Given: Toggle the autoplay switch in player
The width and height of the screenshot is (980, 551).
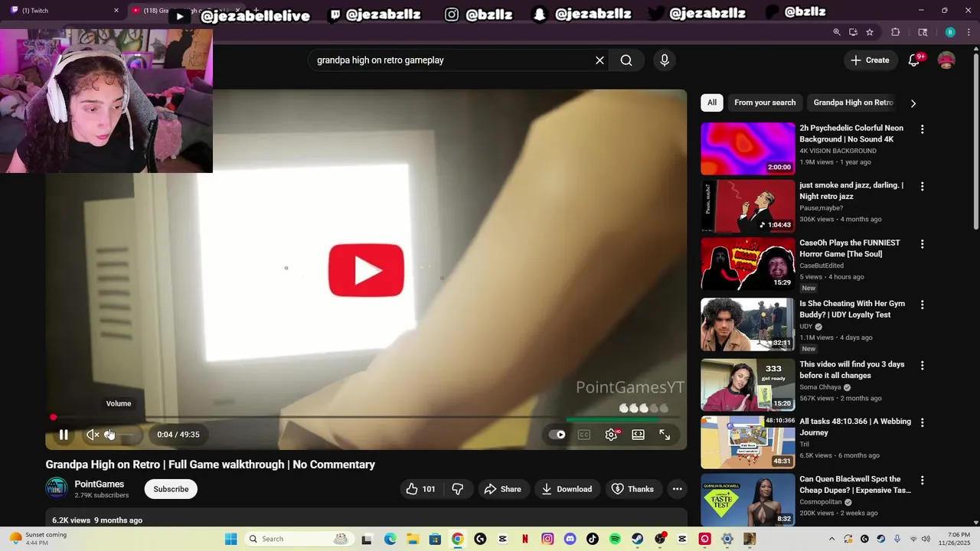Looking at the screenshot, I should (557, 435).
